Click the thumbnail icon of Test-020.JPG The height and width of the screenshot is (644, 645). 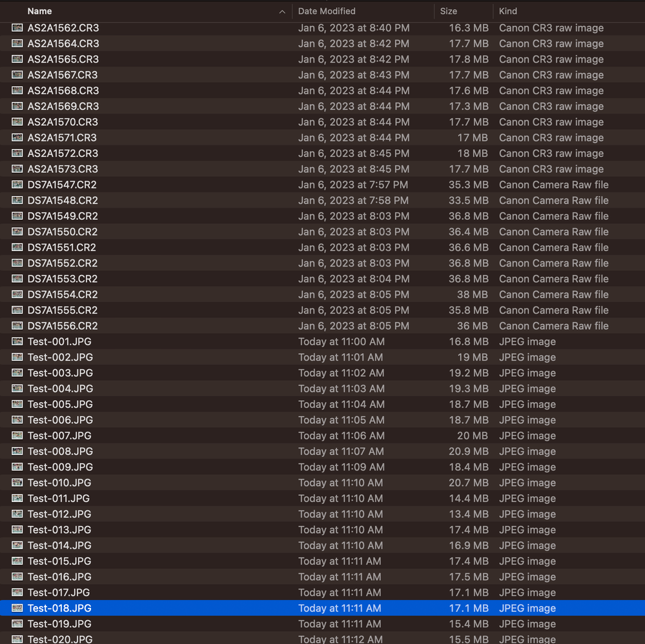pos(17,639)
